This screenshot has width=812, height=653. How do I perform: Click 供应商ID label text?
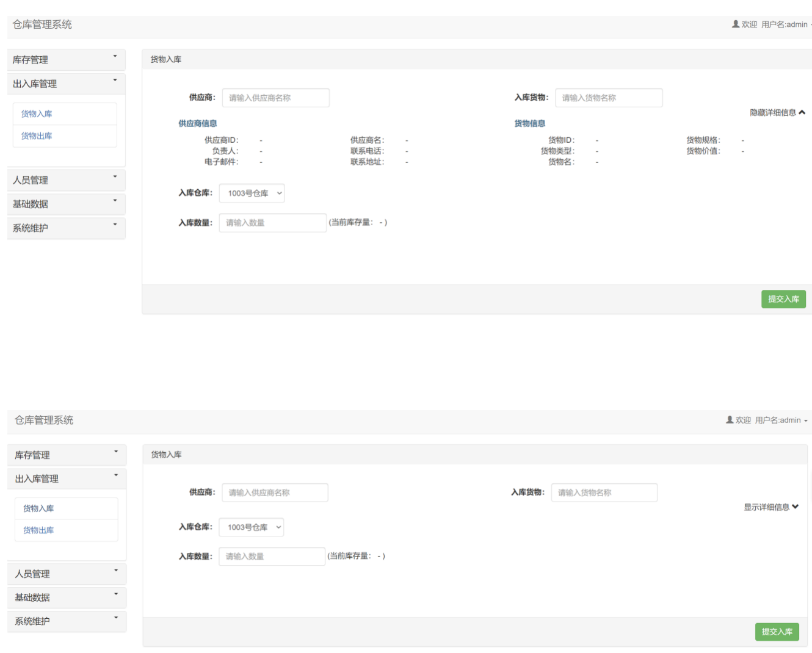[222, 140]
